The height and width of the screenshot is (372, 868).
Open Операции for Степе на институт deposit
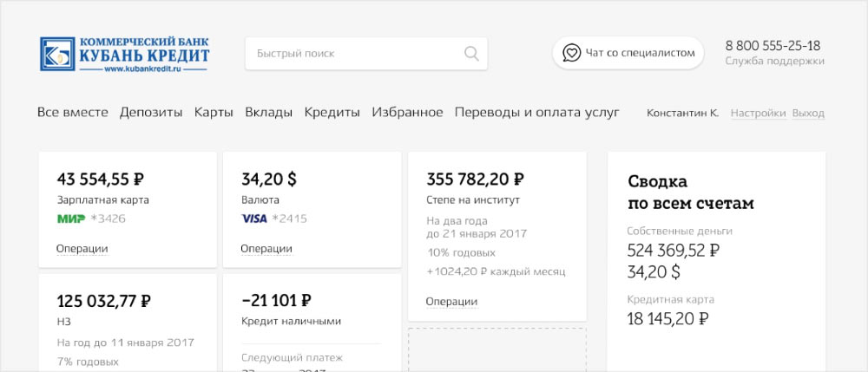(451, 302)
